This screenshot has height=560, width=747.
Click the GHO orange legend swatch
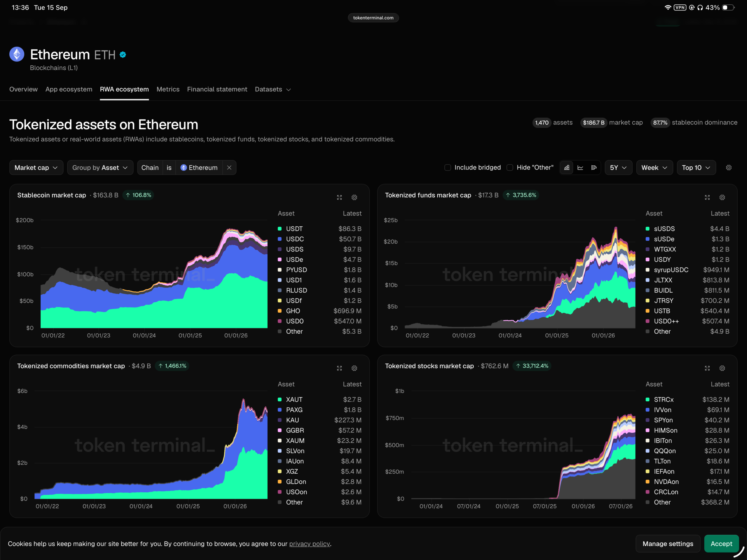coord(280,311)
